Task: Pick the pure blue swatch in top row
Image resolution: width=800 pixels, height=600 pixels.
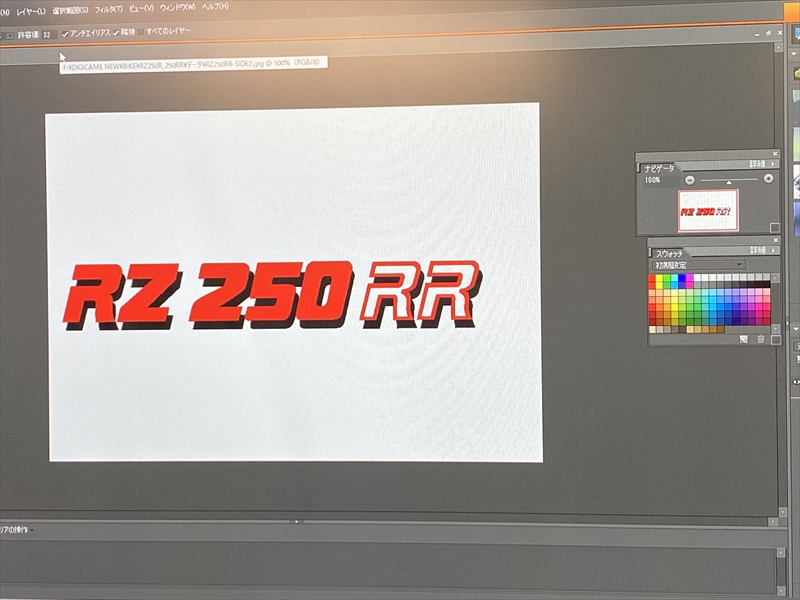Action: click(682, 278)
